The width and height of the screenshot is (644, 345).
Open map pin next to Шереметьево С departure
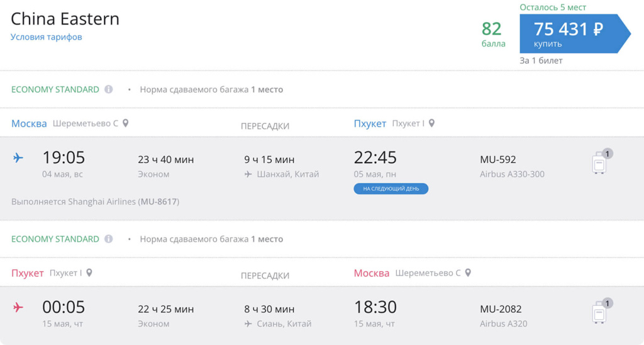[126, 123]
